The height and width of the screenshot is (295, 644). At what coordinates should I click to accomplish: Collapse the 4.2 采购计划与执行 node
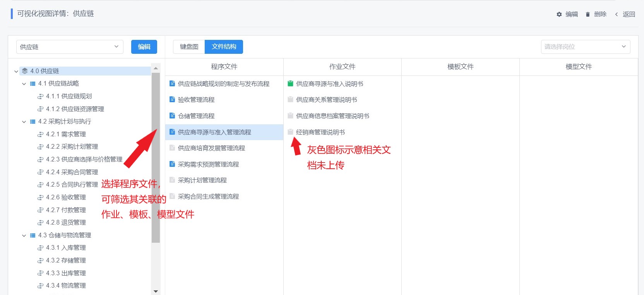(24, 122)
